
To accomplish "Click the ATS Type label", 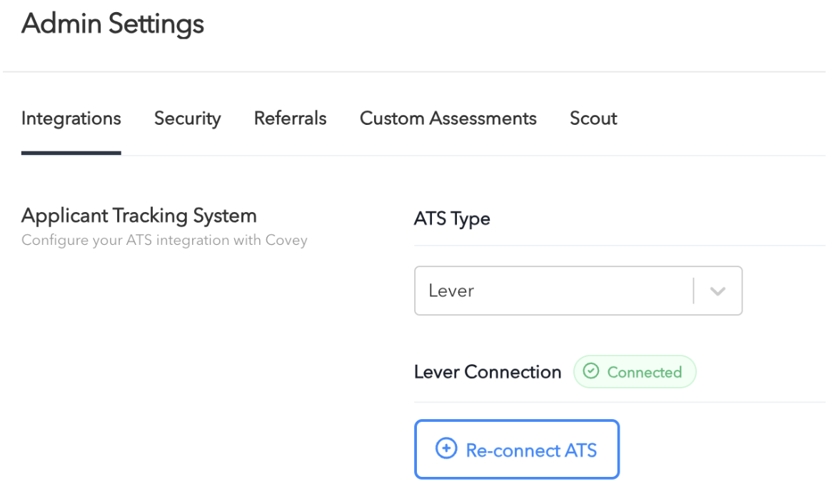I will (451, 218).
